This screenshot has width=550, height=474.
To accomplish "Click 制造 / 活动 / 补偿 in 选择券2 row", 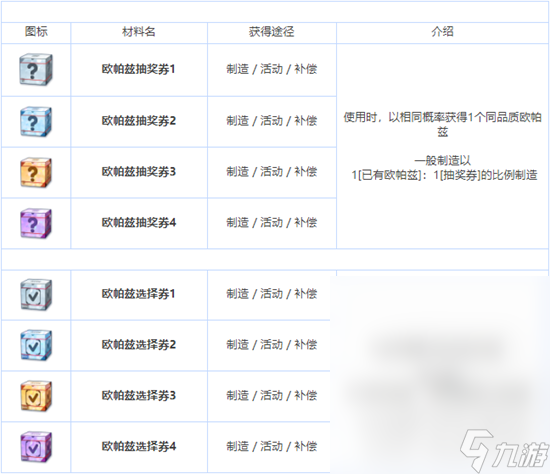I will click(x=271, y=345).
